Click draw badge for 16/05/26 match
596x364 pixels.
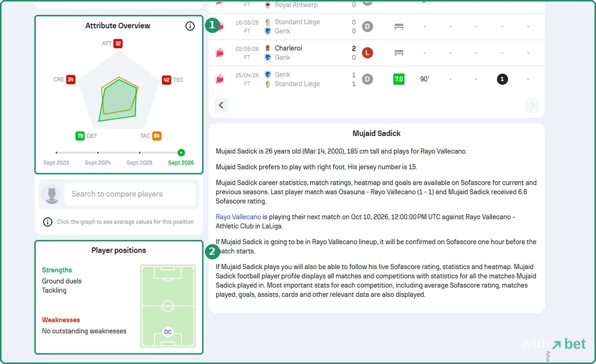click(367, 26)
